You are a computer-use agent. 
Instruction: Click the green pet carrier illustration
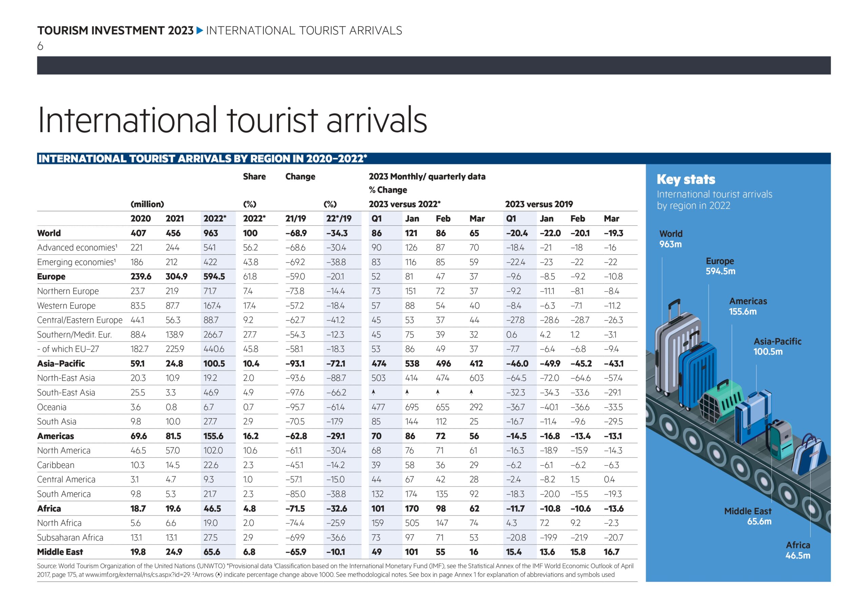point(720,401)
